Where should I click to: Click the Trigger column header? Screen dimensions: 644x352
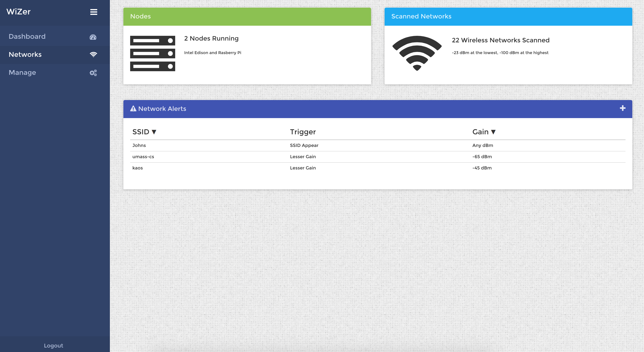pyautogui.click(x=303, y=132)
